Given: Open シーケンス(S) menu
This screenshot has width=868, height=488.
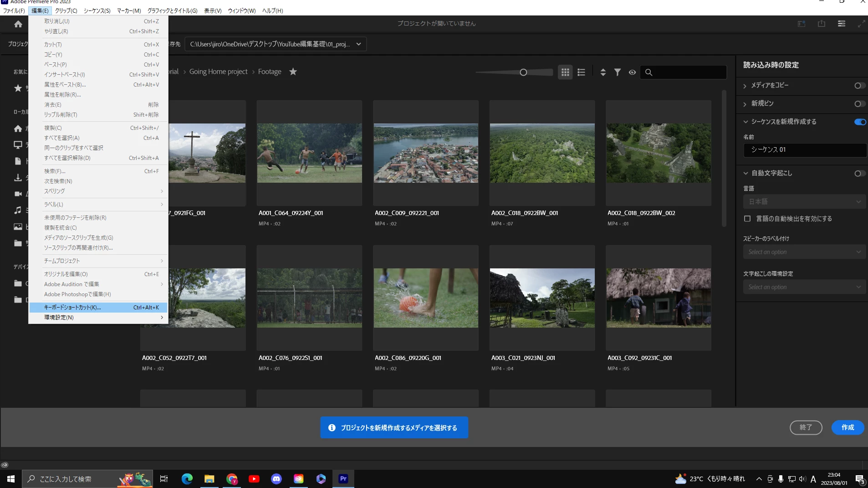Looking at the screenshot, I should 97,10.
